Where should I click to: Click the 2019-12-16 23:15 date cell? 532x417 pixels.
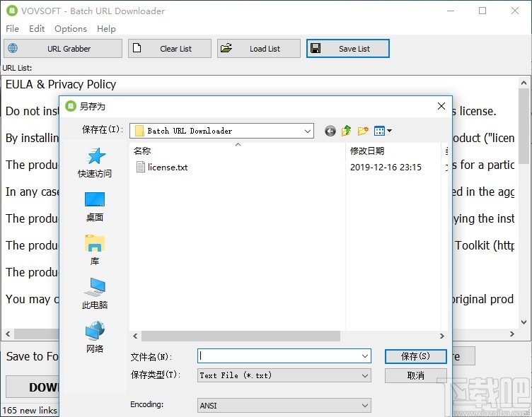coord(386,167)
